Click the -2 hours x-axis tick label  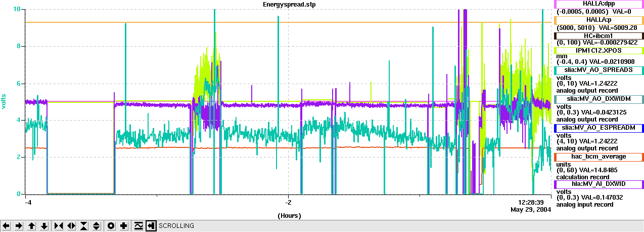click(x=289, y=202)
